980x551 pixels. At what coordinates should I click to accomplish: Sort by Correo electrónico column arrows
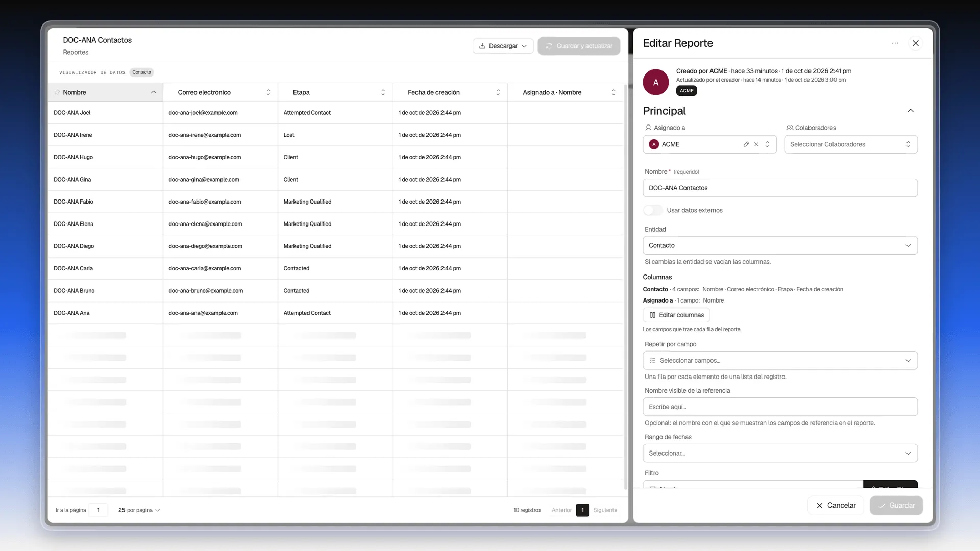click(268, 92)
